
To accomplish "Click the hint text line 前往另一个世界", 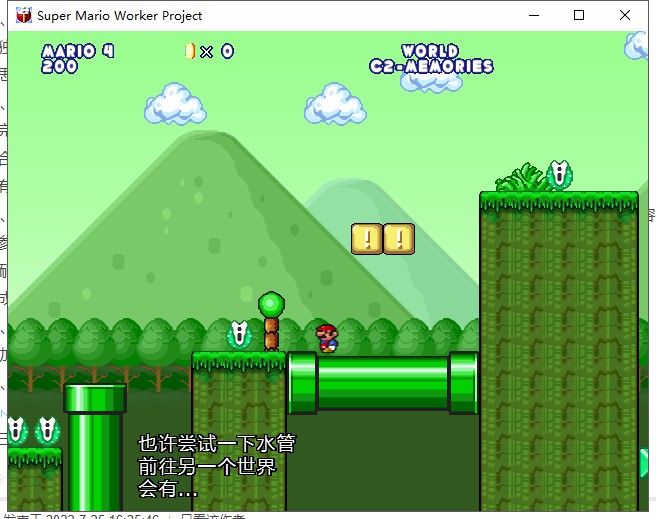I will [x=207, y=466].
